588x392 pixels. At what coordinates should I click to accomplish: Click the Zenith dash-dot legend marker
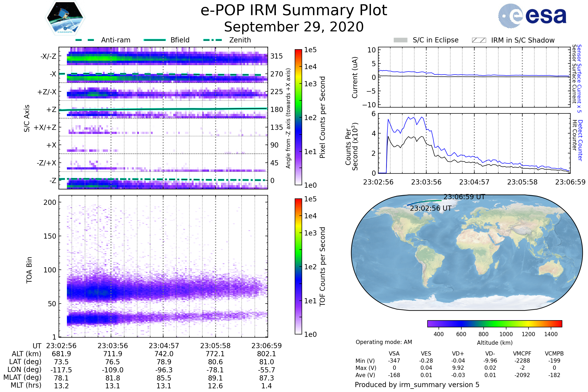coord(212,40)
